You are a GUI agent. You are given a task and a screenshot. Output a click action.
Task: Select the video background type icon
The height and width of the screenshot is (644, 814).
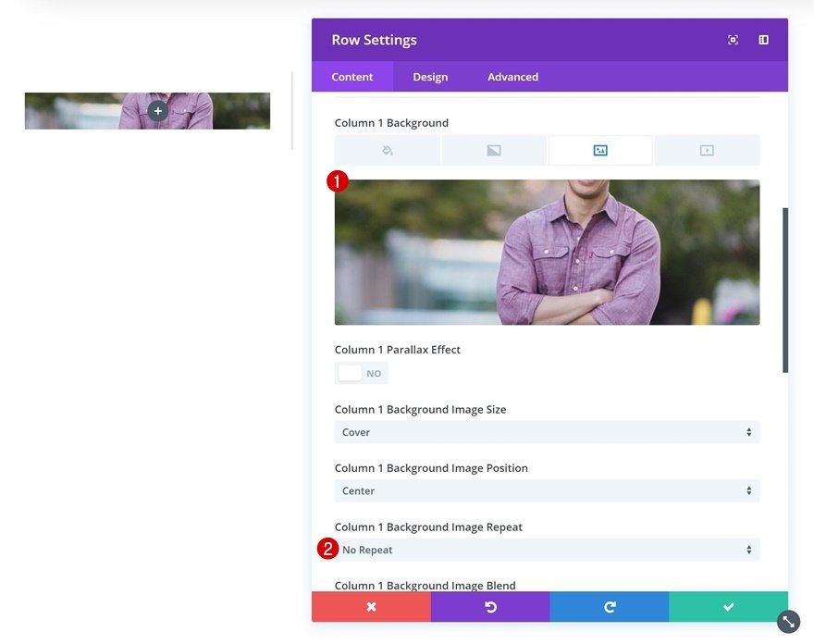[x=706, y=148]
